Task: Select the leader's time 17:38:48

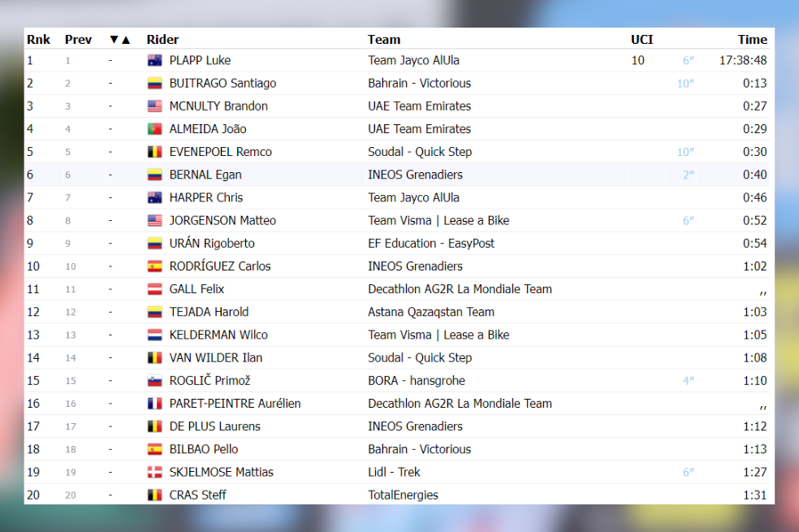Action: [743, 61]
